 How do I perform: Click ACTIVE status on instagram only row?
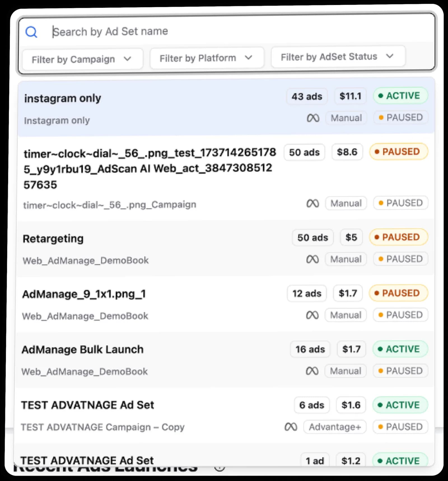pos(400,96)
